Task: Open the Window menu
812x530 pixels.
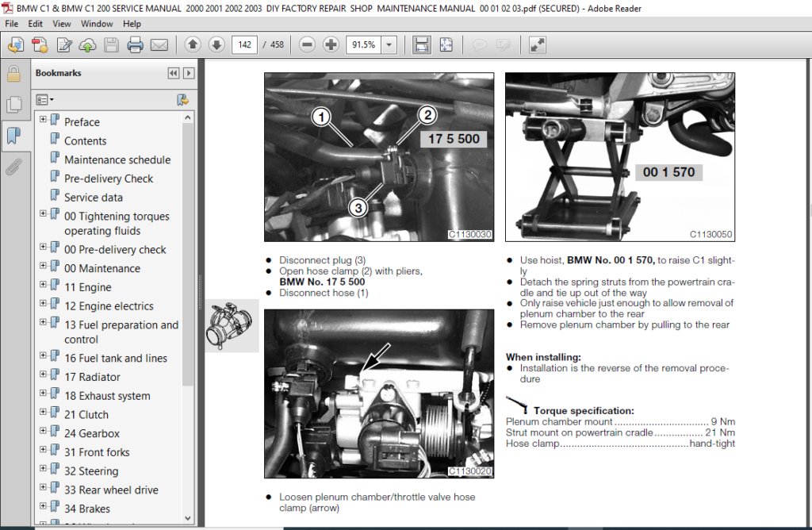Action: [97, 24]
